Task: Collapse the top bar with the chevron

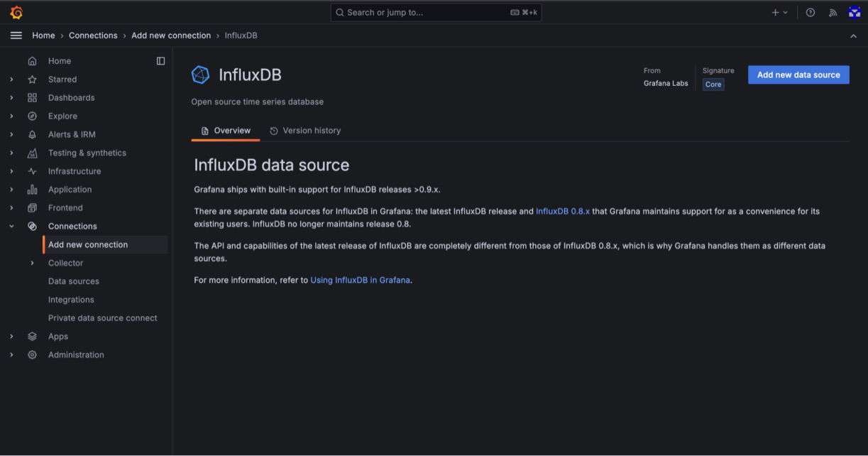Action: 853,36
